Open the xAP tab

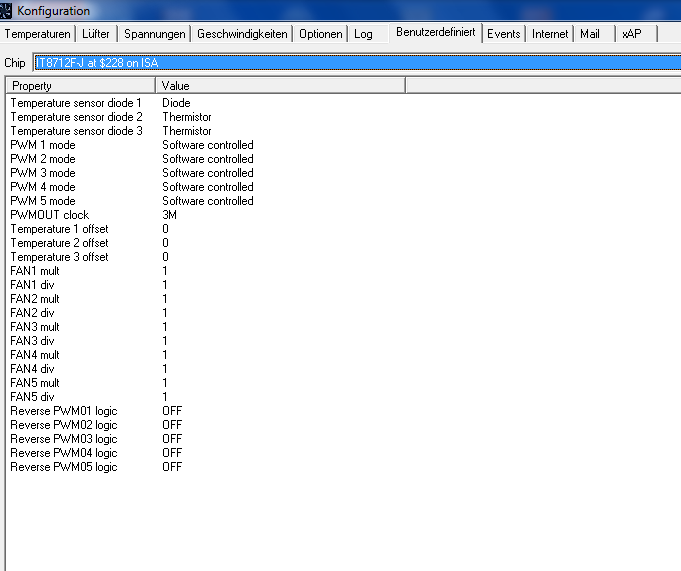tap(631, 34)
